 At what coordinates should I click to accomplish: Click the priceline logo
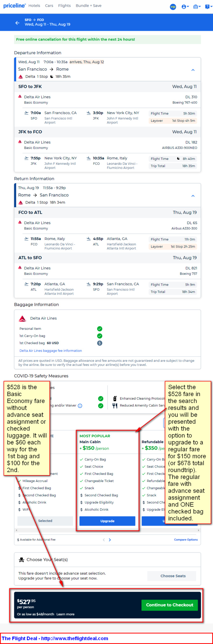15,6
